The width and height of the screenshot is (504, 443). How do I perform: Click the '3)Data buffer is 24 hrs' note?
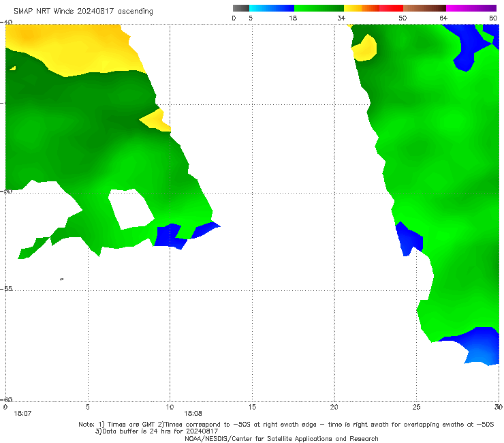[157, 431]
